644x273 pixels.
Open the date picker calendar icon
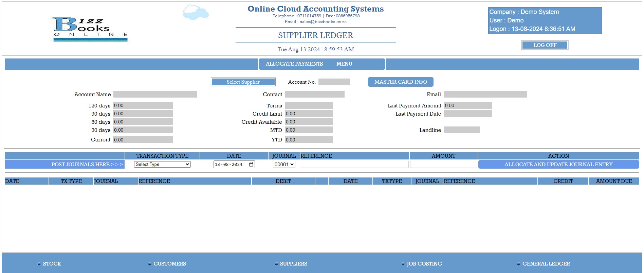[x=251, y=165]
